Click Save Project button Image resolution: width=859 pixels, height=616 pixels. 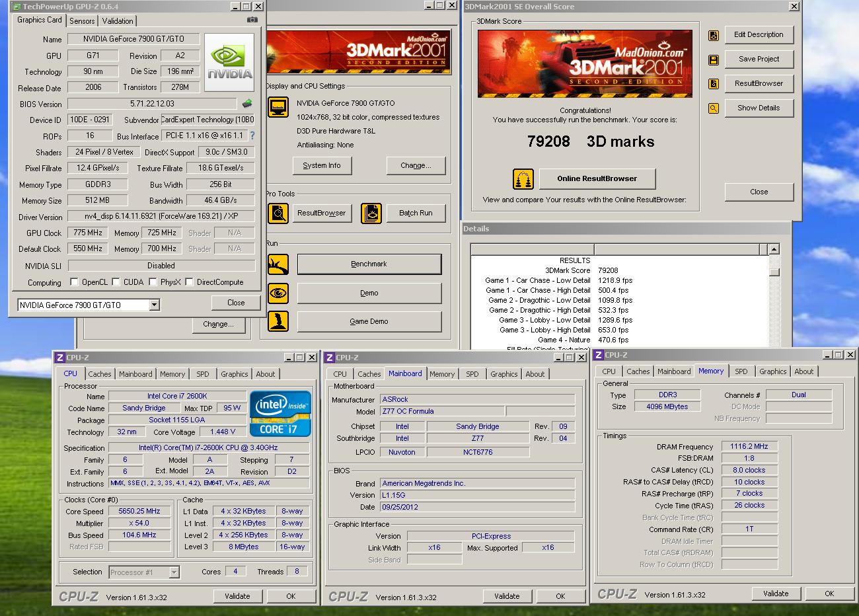pyautogui.click(x=759, y=59)
